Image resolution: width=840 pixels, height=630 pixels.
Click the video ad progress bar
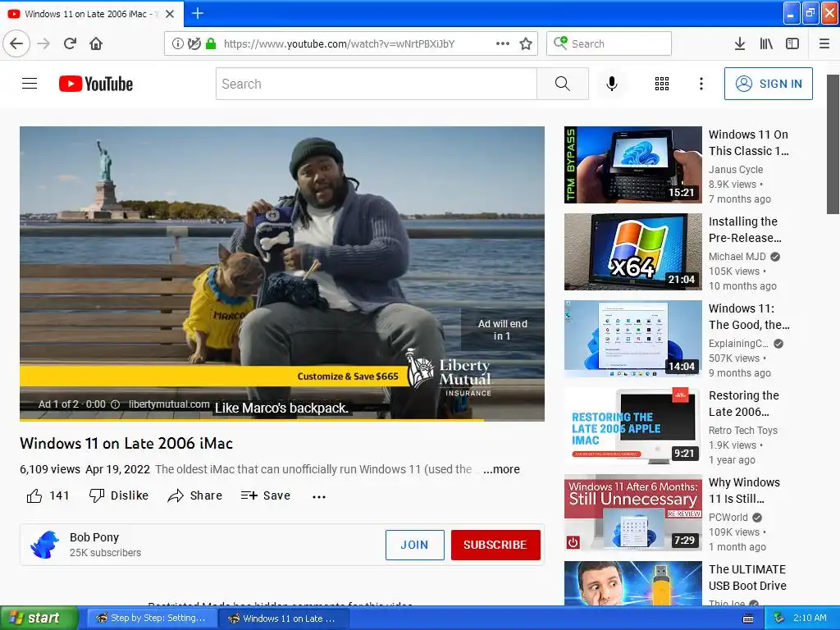(x=282, y=419)
